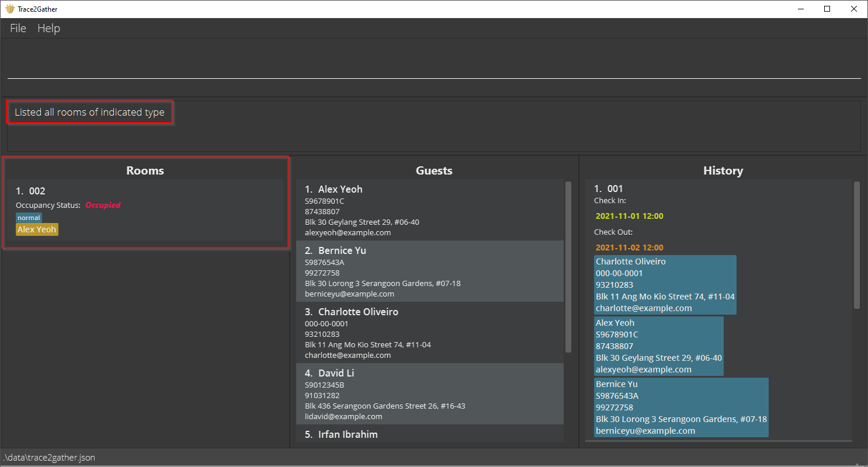The height and width of the screenshot is (467, 868).
Task: Click History panel scrollbar
Action: (857, 245)
